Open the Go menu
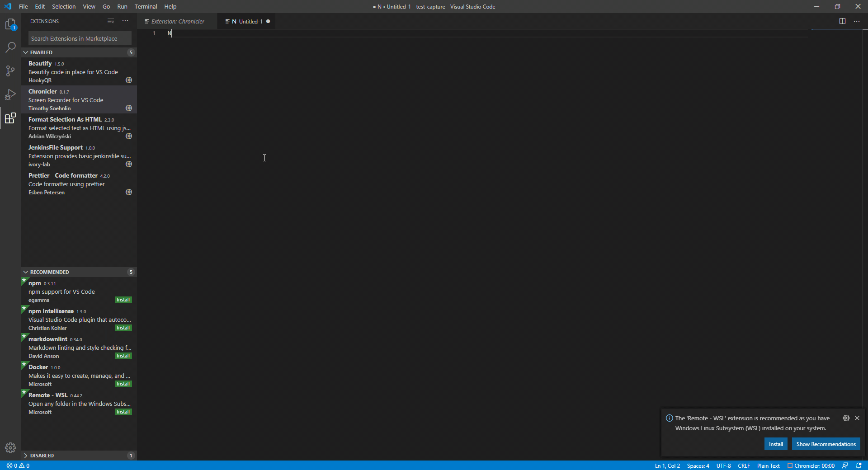868x470 pixels. pos(106,6)
